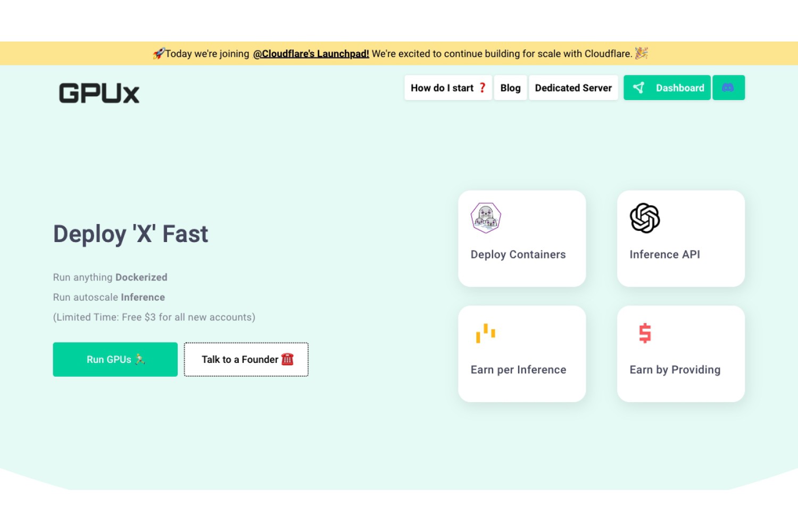Image resolution: width=798 pixels, height=532 pixels.
Task: Open the Dashboard
Action: click(x=667, y=88)
